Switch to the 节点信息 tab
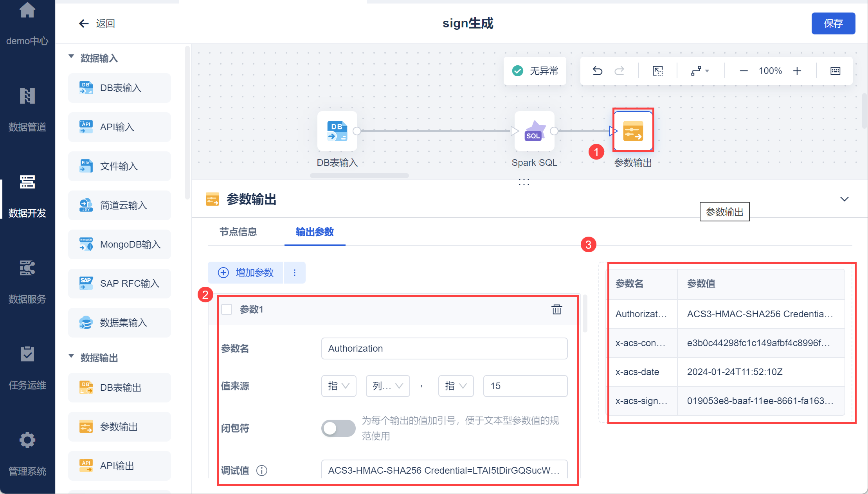 238,232
